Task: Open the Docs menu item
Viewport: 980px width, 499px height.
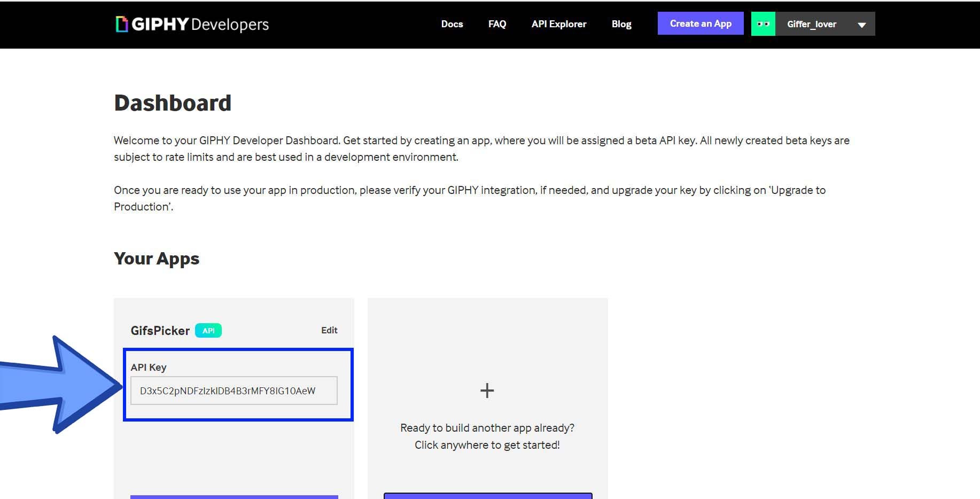Action: (452, 24)
